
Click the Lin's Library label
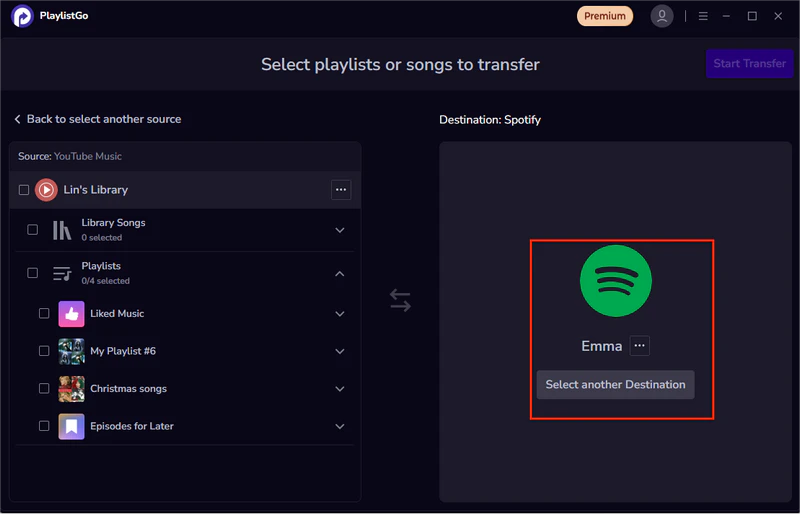click(x=96, y=190)
